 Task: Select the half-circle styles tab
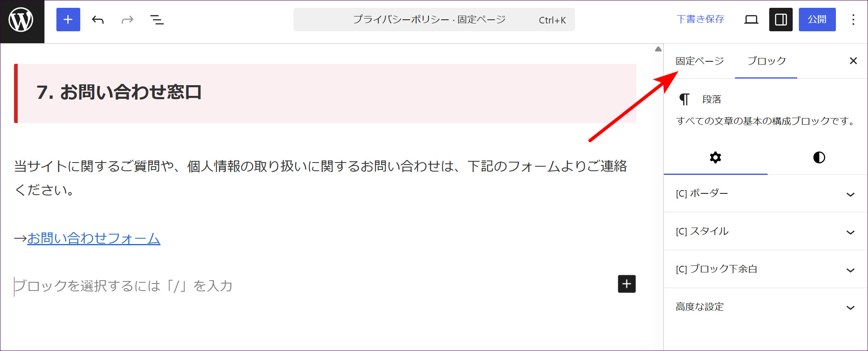(819, 158)
